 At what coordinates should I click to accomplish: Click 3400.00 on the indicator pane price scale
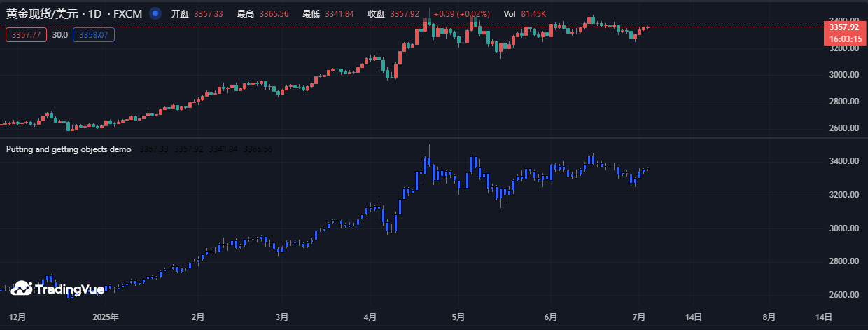pyautogui.click(x=843, y=161)
